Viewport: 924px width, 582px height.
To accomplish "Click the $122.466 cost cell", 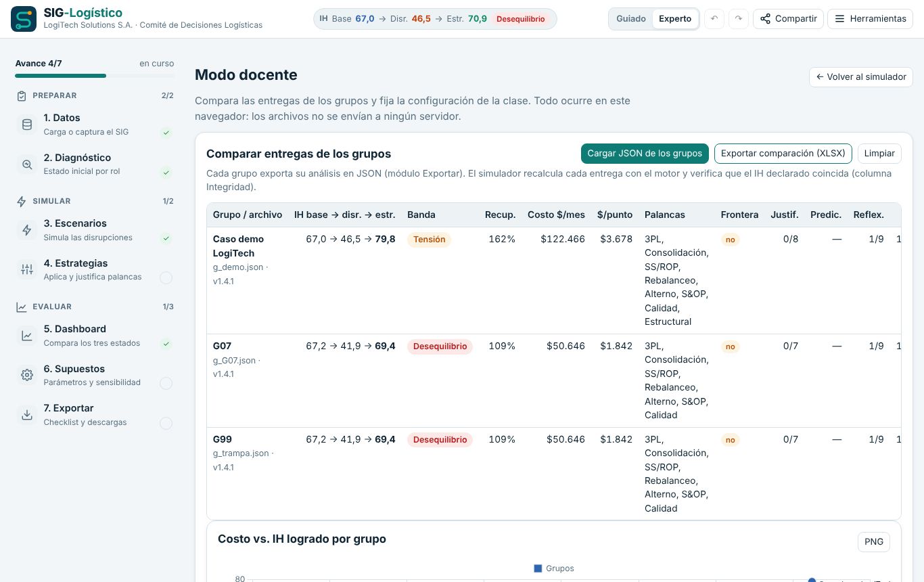I will 563,239.
